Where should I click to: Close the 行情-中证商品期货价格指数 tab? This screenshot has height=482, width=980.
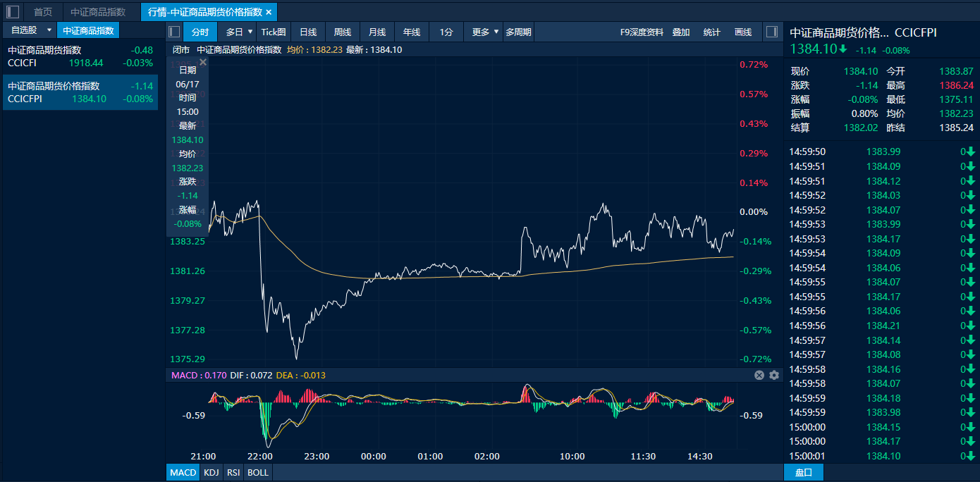pos(269,12)
